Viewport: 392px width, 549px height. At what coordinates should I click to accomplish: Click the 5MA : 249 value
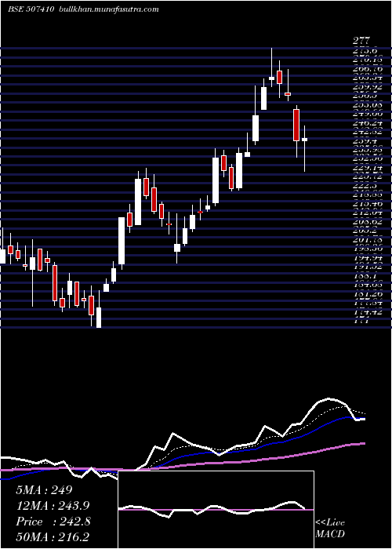click(x=44, y=490)
